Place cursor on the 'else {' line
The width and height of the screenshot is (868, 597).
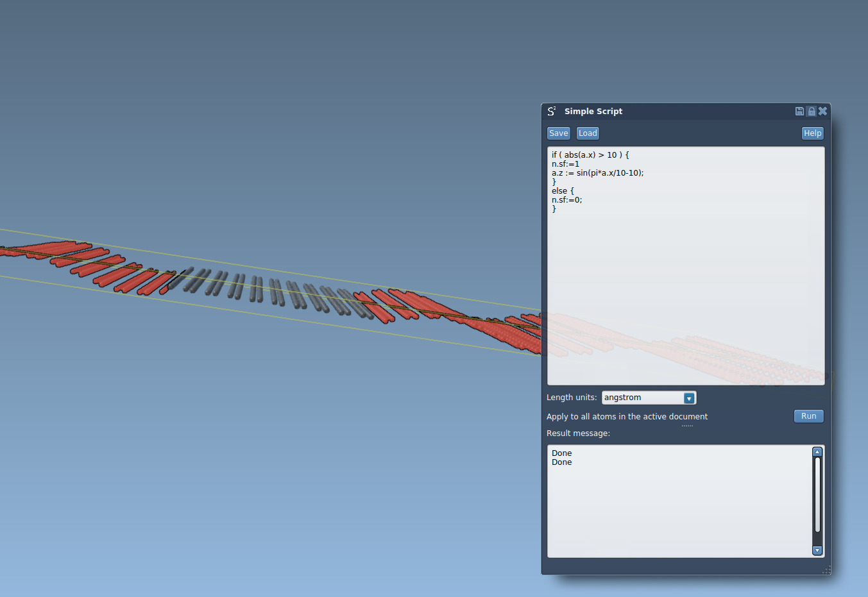click(563, 191)
